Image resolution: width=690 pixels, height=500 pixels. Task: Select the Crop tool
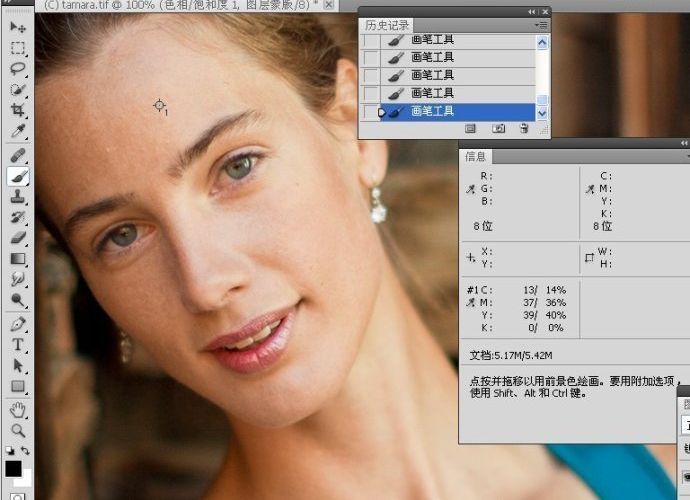point(18,110)
